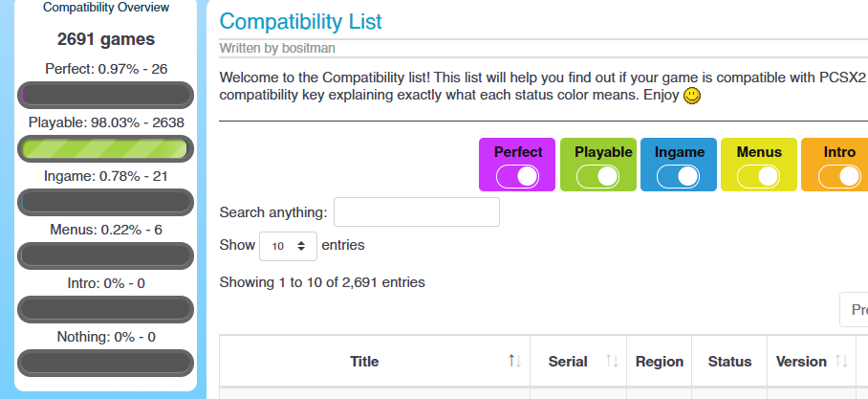Open the Show entries count dropdown
The width and height of the screenshot is (868, 399).
coord(288,246)
